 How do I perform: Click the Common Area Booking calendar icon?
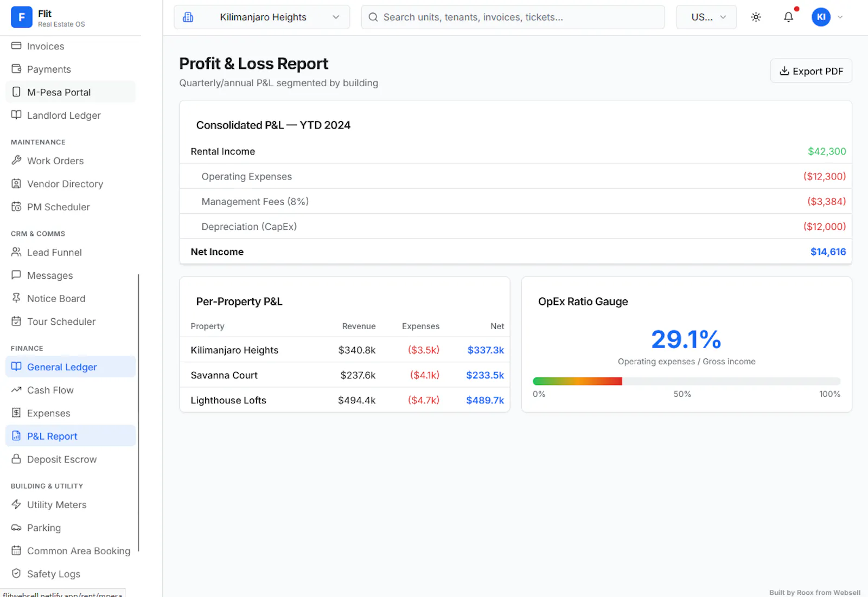(x=16, y=550)
